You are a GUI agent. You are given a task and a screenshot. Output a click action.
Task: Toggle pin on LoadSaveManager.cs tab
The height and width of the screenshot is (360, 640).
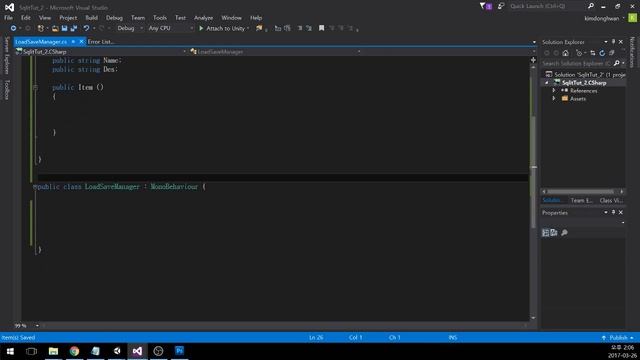[x=73, y=42]
